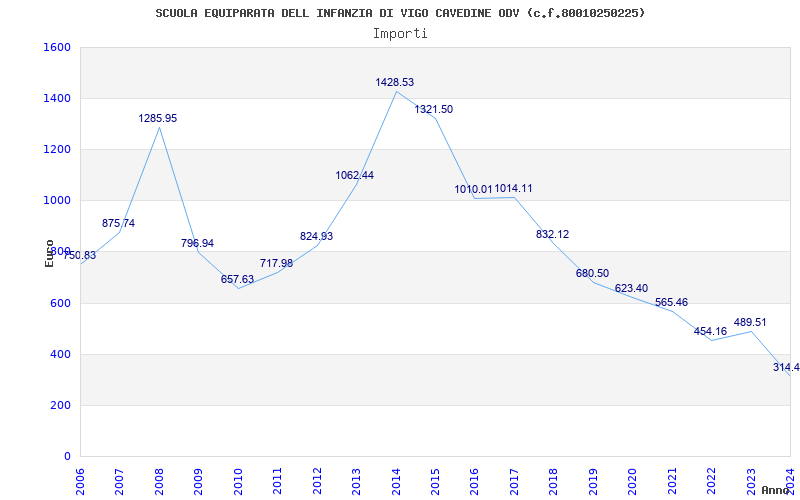Click the data label 824.93

pos(316,236)
